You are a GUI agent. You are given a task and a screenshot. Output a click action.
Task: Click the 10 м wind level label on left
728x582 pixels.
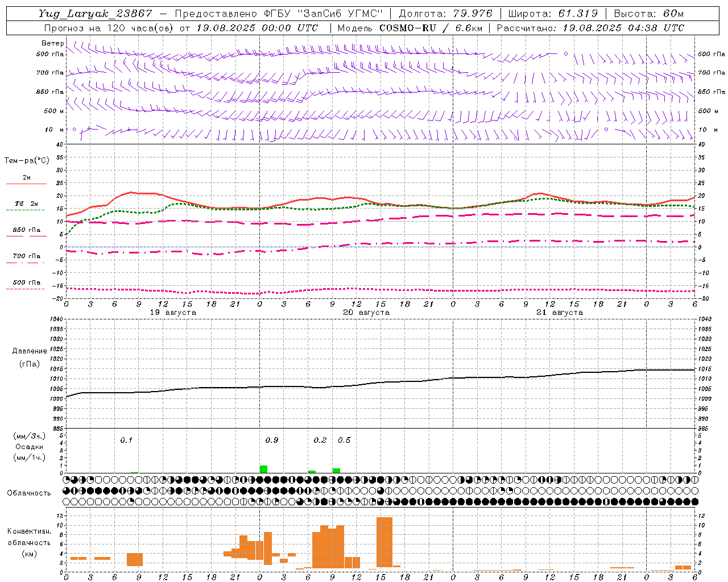(55, 130)
